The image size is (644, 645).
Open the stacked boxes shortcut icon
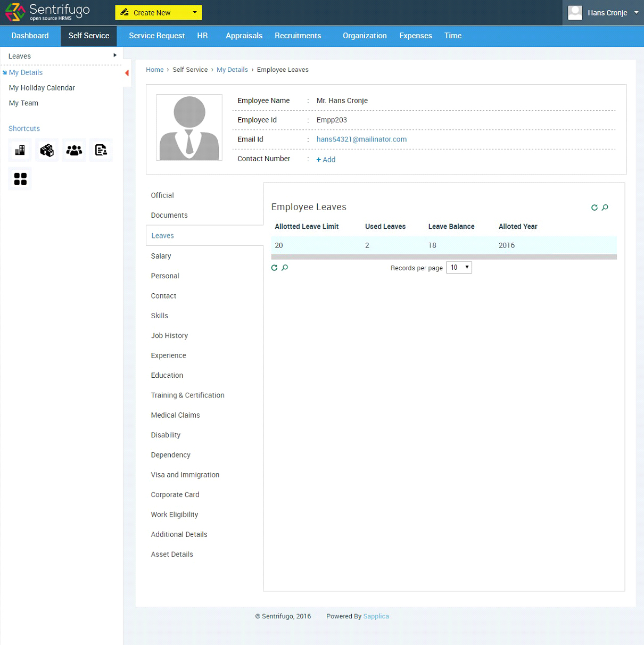[47, 151]
